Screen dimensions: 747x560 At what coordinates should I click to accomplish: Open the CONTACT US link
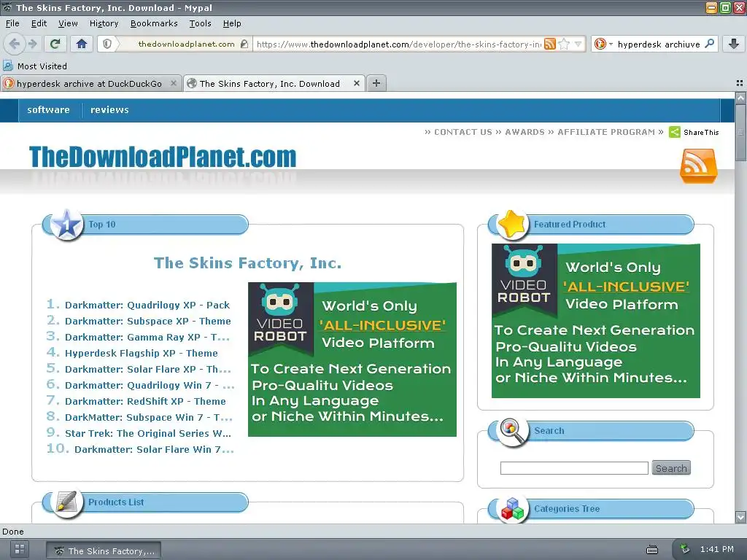click(462, 132)
